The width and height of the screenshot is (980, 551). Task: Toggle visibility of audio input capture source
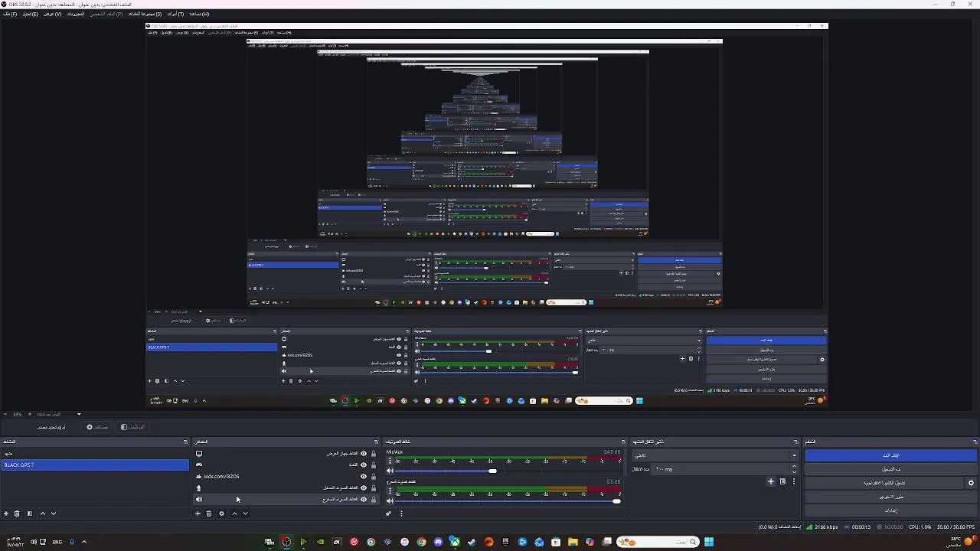tap(364, 487)
